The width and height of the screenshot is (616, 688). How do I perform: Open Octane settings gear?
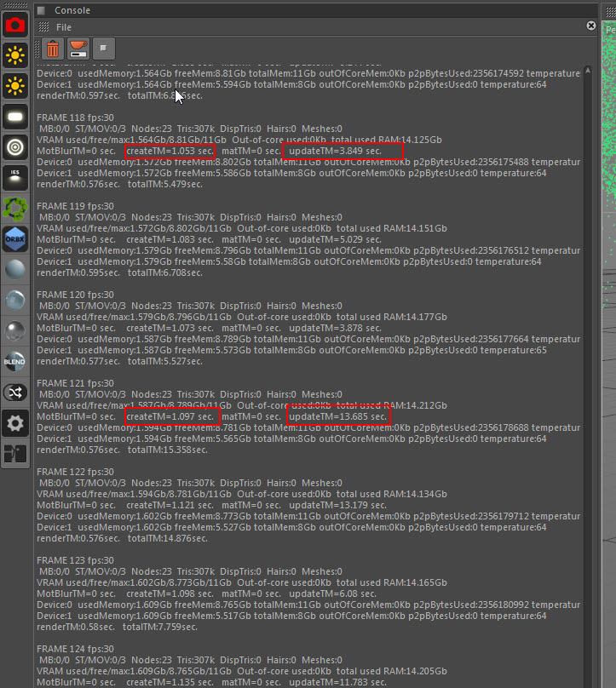pos(15,423)
